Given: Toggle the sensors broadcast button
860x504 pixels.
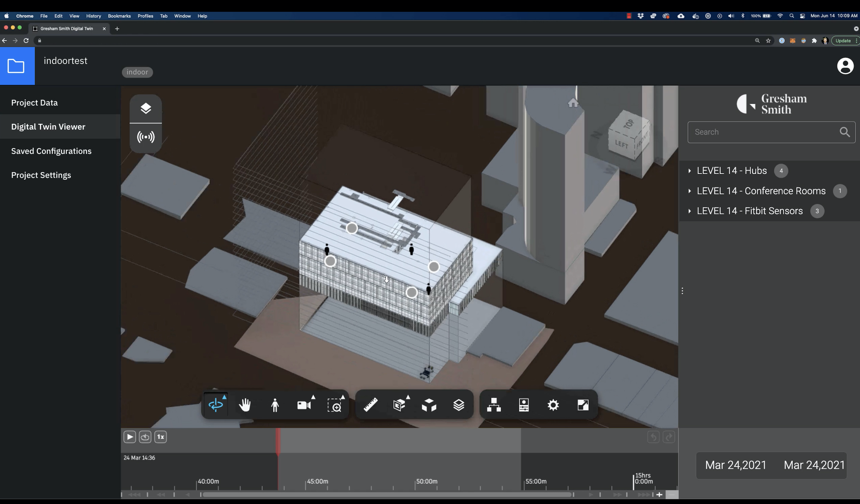Looking at the screenshot, I should 146,137.
